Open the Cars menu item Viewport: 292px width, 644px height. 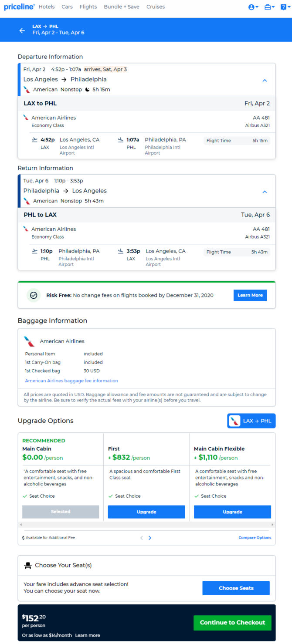click(x=67, y=7)
